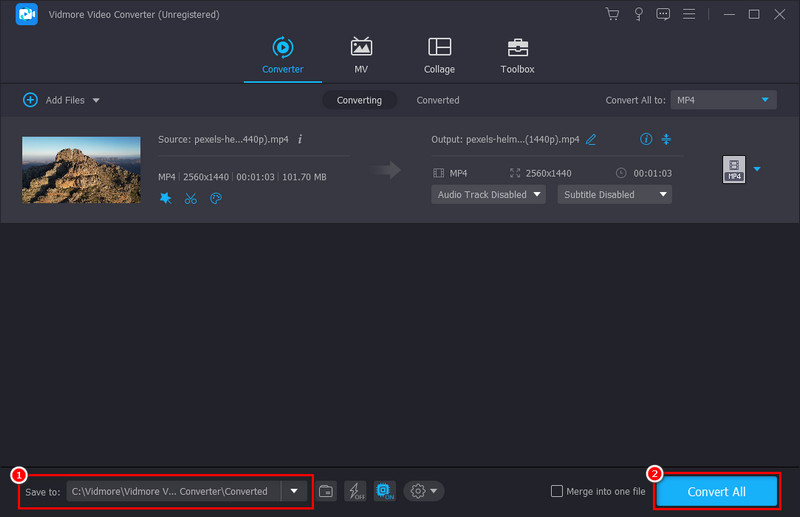Rename output file with pencil icon

point(591,139)
